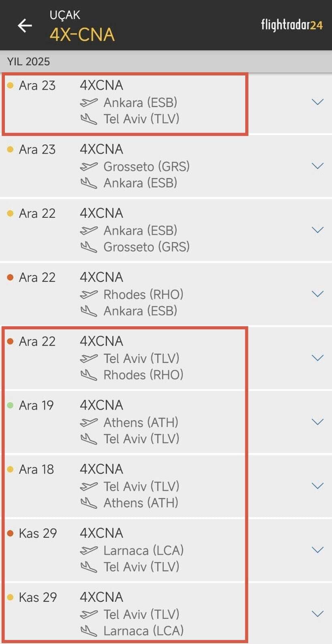Screen dimensions: 332x644
Task: Click departure plane icon beside Ankara, Ara 23 top row
Action: coord(88,103)
